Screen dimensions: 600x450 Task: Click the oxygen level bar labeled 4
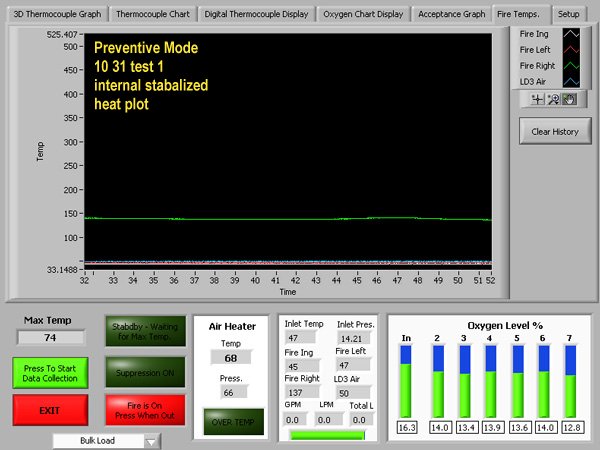click(x=491, y=381)
